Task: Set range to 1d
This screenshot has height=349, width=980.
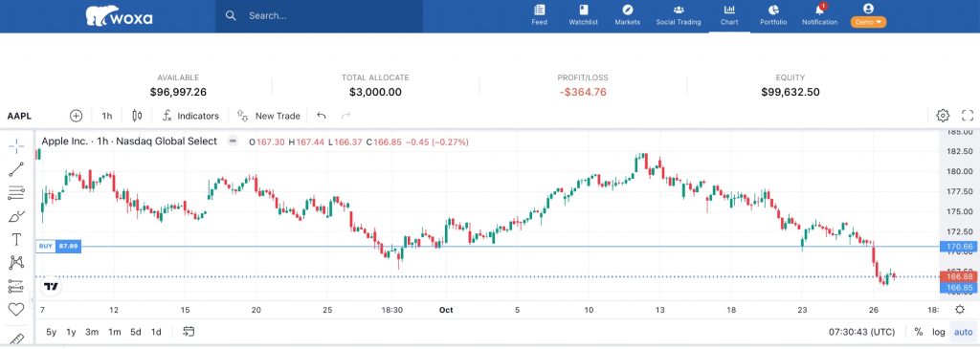Action: (x=156, y=332)
